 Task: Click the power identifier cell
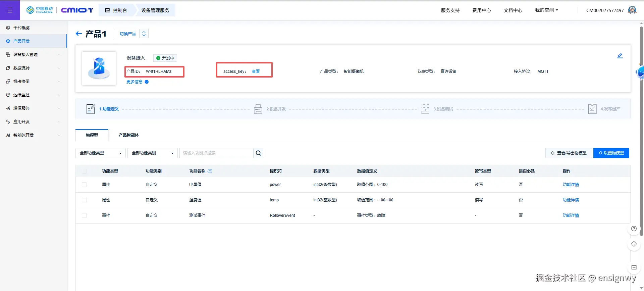tap(275, 185)
